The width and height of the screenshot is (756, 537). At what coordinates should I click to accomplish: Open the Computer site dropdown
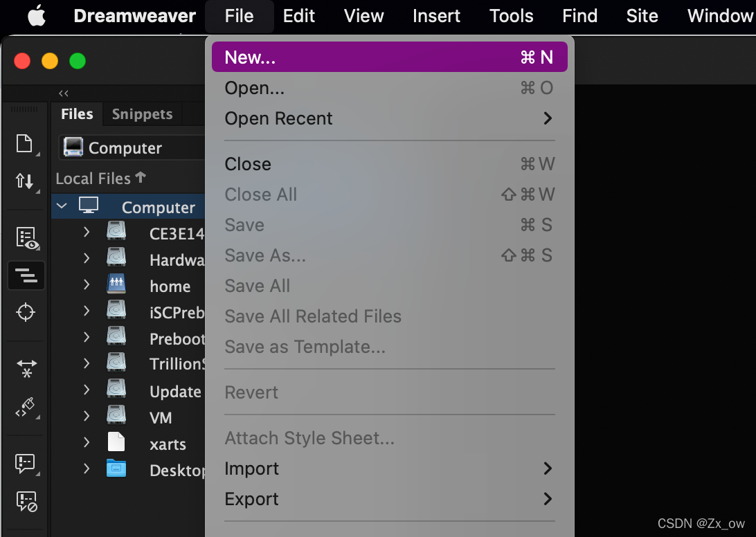133,147
